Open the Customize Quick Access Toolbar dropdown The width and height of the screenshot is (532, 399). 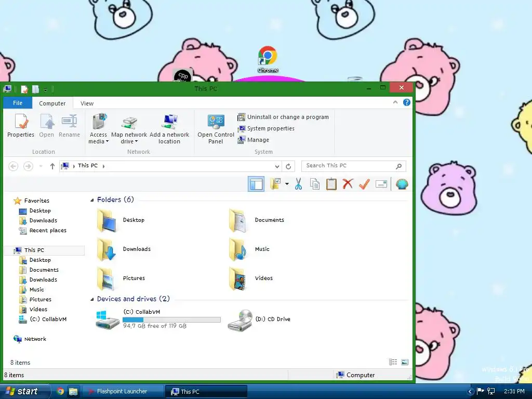click(46, 89)
